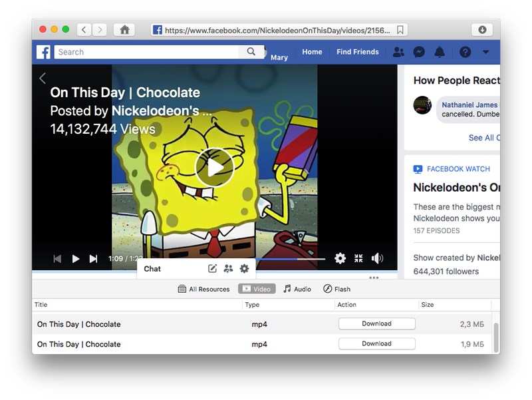Open Find Friends in Facebook header
Screen dimensions: 532x400
pyautogui.click(x=358, y=52)
